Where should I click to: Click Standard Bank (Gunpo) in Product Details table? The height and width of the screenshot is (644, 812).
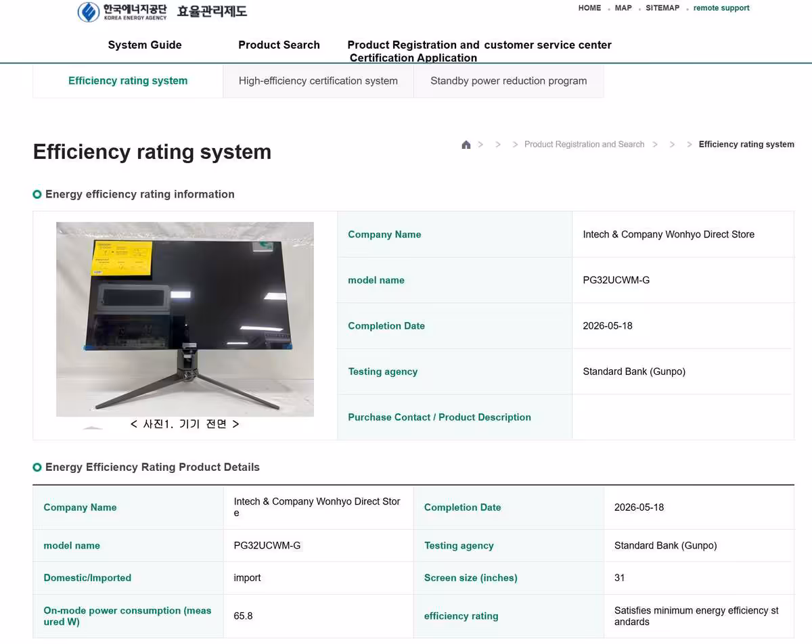[665, 546]
